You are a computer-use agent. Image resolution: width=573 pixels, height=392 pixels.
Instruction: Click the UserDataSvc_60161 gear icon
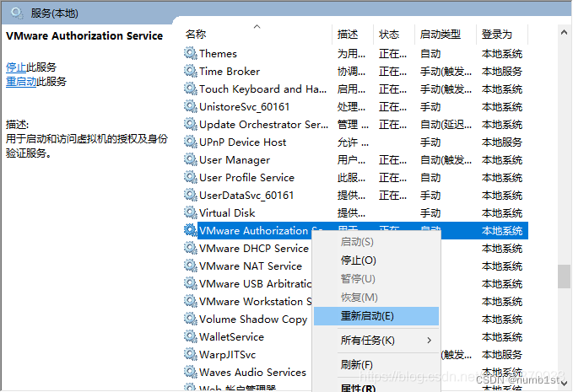pyautogui.click(x=191, y=195)
